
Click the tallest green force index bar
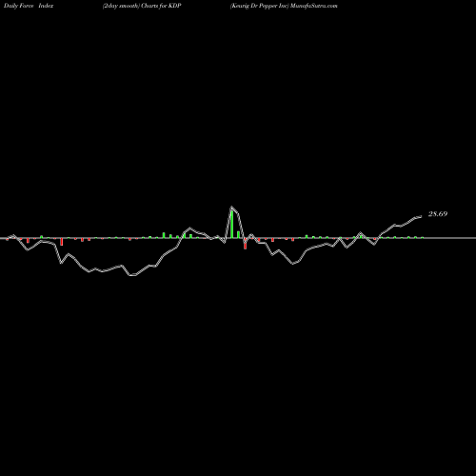[x=232, y=224]
